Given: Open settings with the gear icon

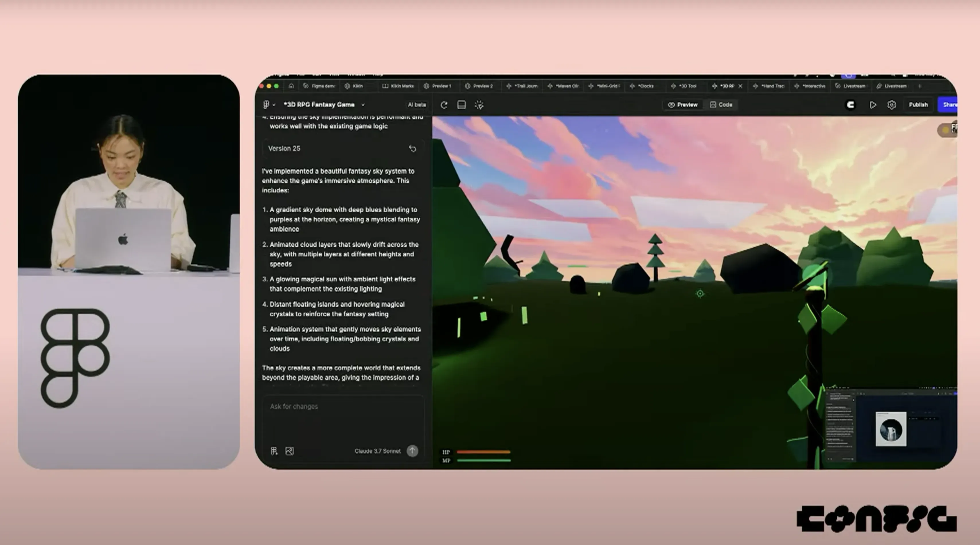Looking at the screenshot, I should point(891,105).
